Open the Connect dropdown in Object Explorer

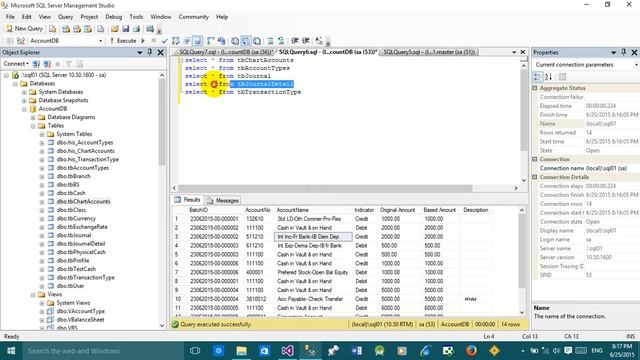click(16, 64)
